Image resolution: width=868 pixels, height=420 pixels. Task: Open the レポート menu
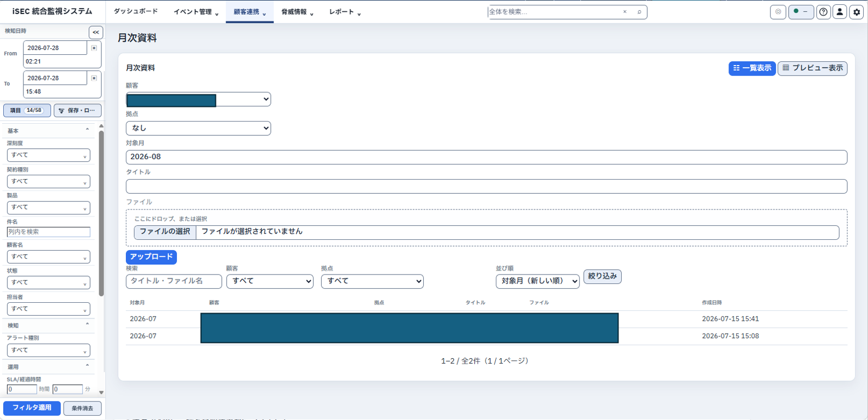345,12
